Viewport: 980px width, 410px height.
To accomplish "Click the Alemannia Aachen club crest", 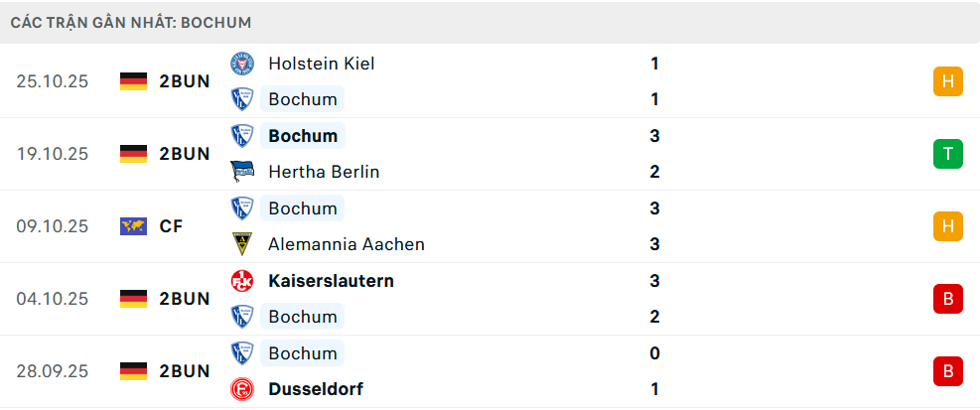I will [x=241, y=244].
